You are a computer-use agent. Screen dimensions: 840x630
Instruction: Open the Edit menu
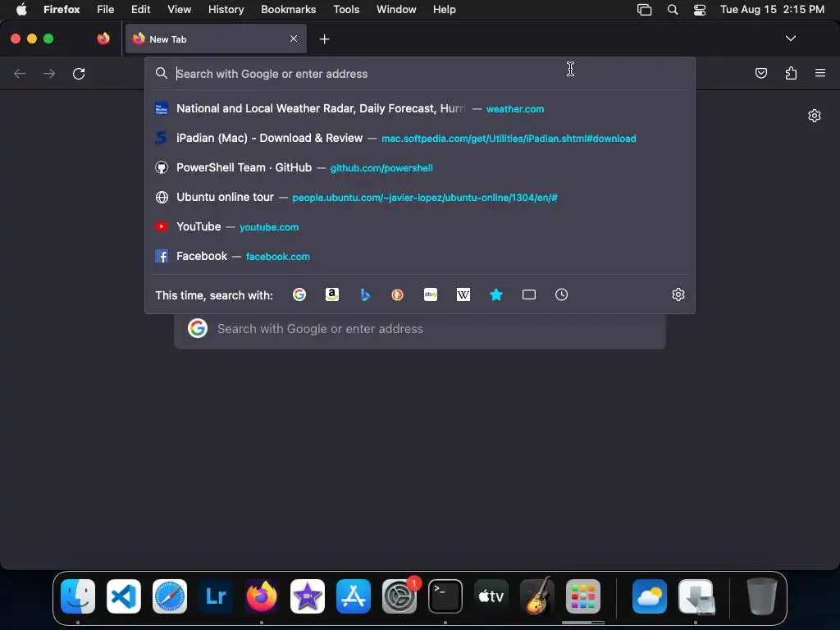click(x=141, y=9)
